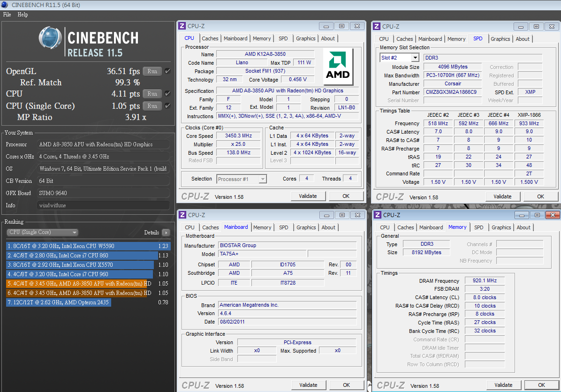Viewport: 561px width, 392px height.
Task: Select About tab in CPU-Z Mainboard window
Action: [328, 227]
